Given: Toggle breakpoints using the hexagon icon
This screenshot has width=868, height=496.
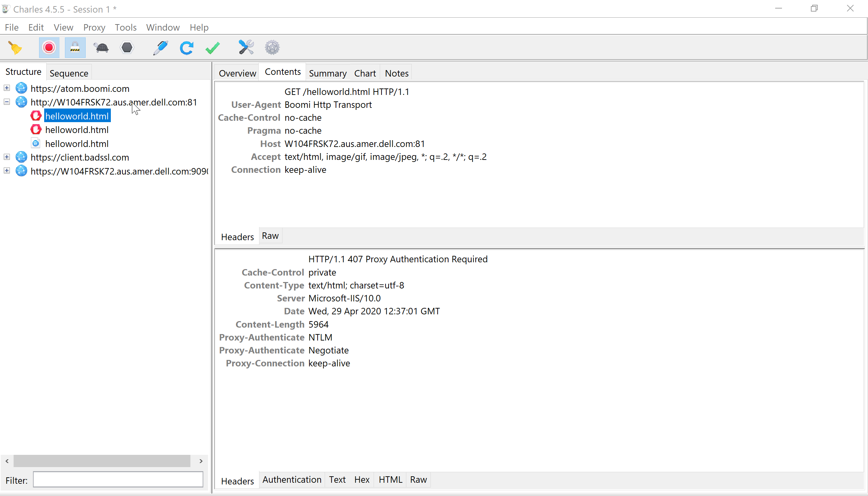Looking at the screenshot, I should point(126,47).
